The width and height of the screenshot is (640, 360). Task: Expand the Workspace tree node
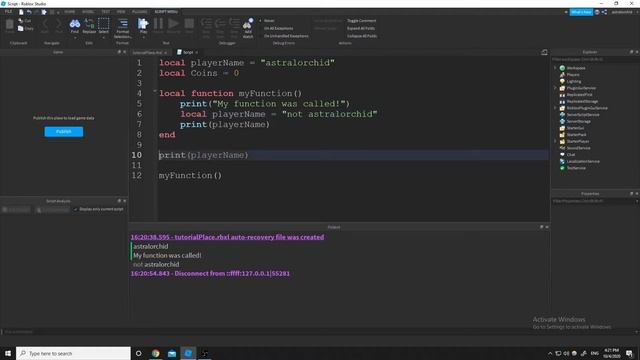pos(555,68)
